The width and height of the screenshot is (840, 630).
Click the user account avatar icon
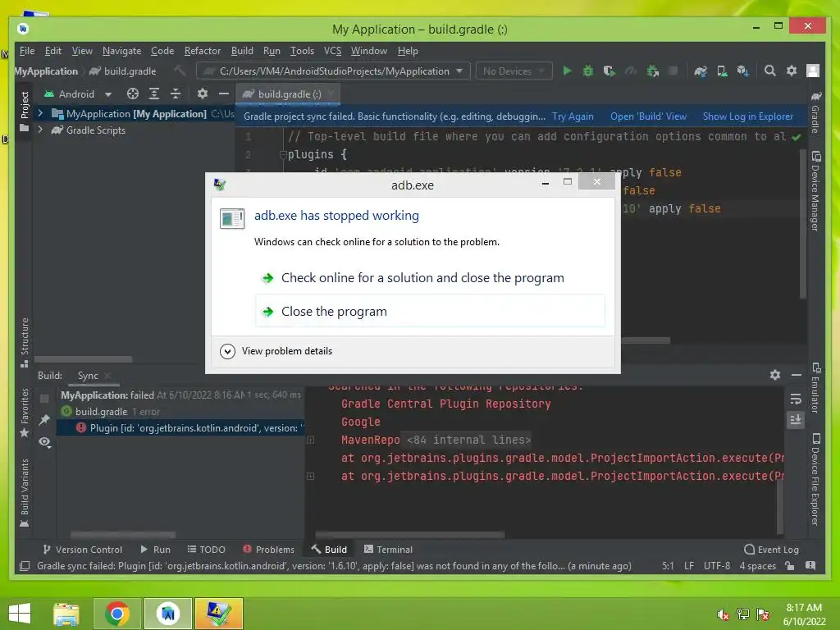[813, 71]
